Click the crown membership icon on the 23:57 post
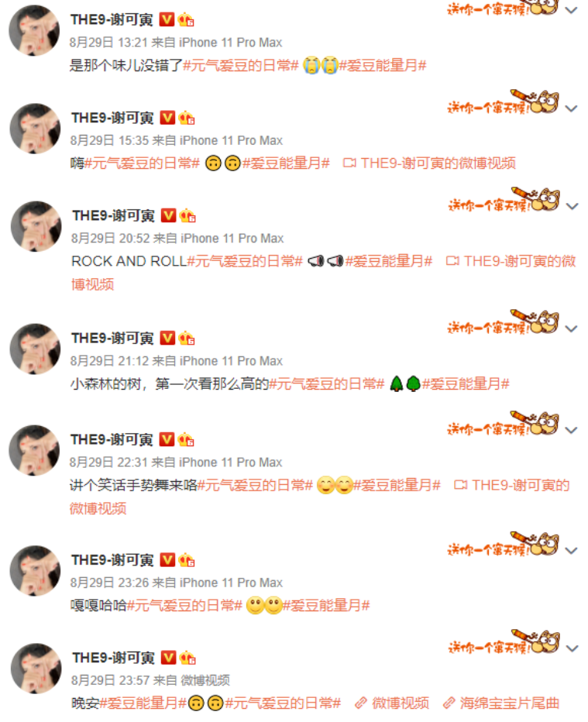This screenshot has height=722, width=588. [187, 658]
